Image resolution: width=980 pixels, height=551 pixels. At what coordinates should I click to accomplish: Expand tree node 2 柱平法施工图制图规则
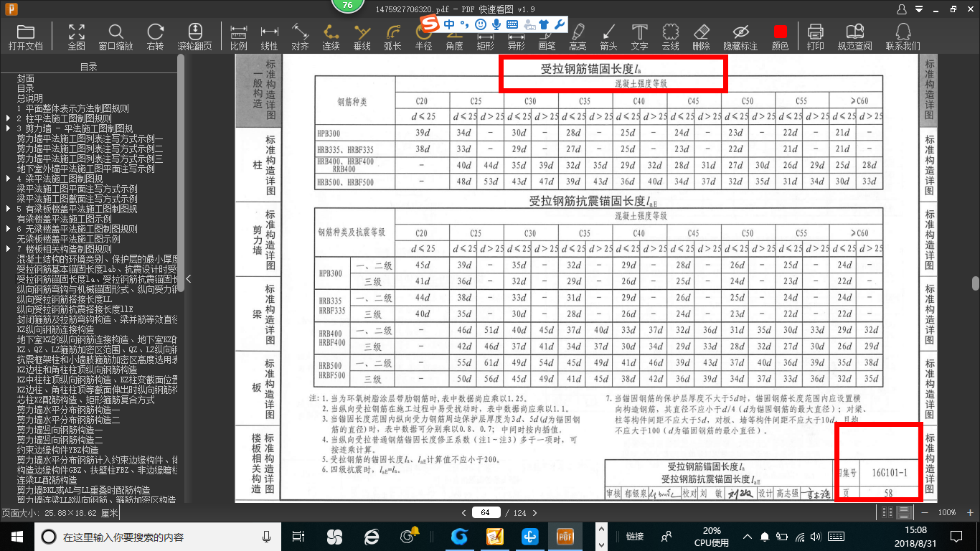(8, 118)
